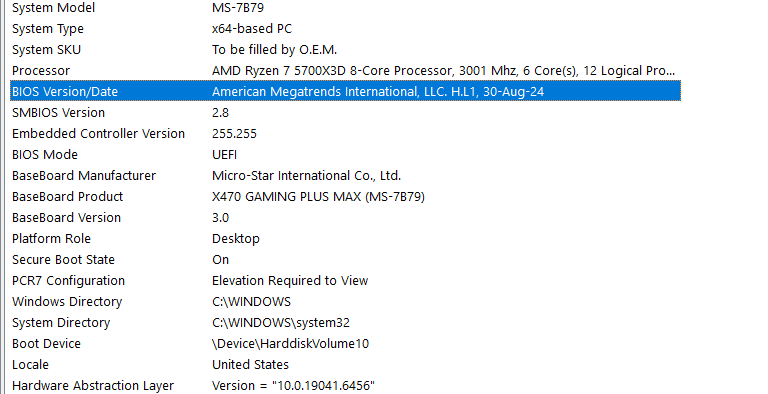Select the System Model row

(345, 8)
